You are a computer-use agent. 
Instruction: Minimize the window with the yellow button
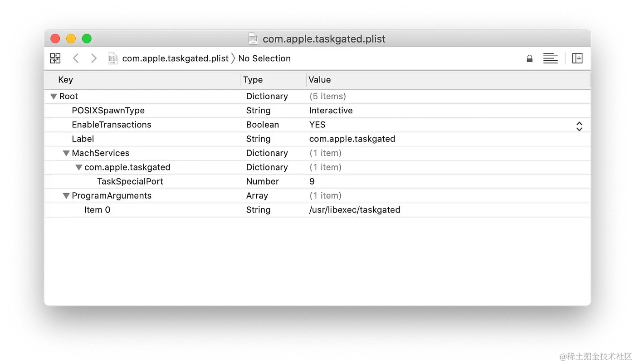coord(71,39)
